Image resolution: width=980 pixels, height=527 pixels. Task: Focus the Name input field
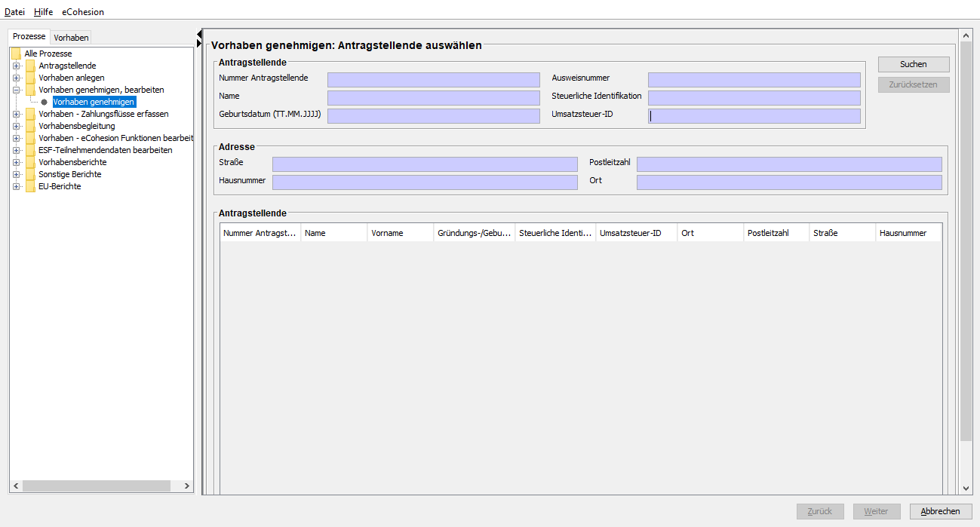(434, 98)
